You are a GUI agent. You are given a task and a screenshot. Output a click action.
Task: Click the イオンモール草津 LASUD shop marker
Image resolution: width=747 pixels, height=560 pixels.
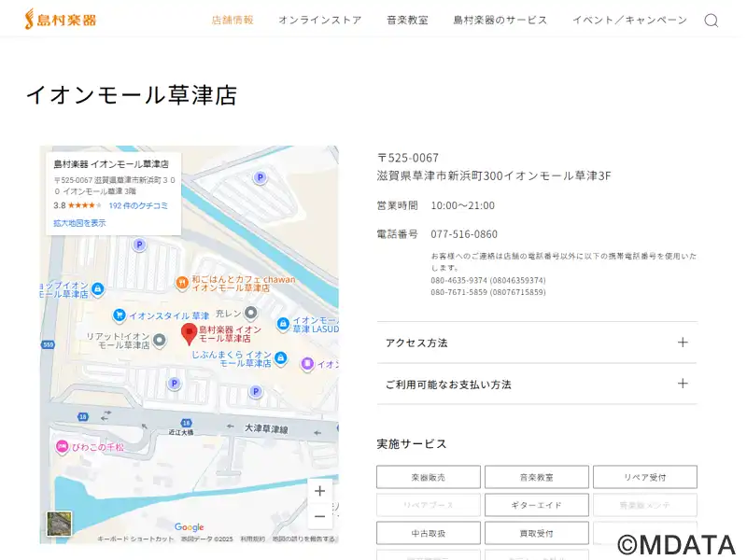(x=283, y=324)
